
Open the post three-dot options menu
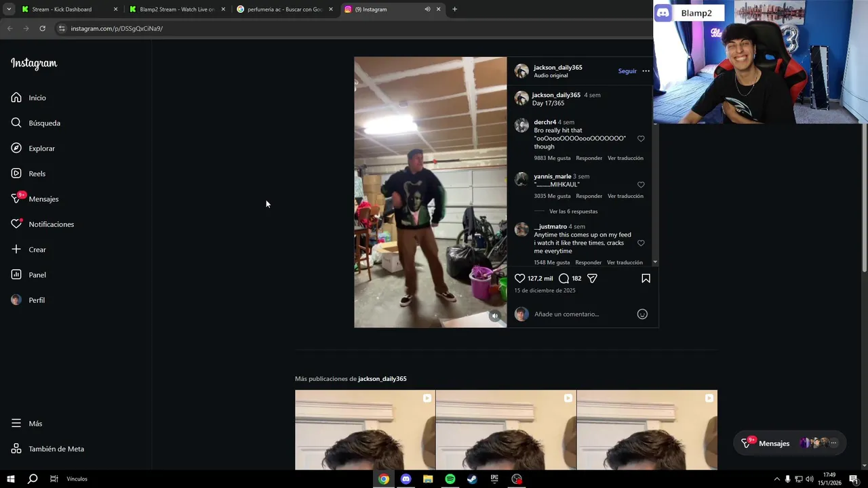[x=646, y=71]
